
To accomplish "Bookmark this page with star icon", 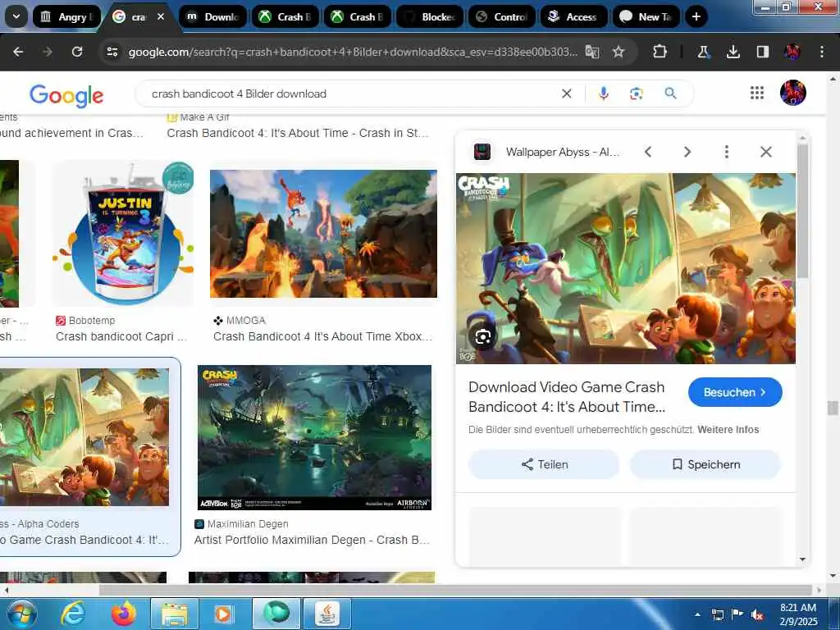I will point(619,52).
